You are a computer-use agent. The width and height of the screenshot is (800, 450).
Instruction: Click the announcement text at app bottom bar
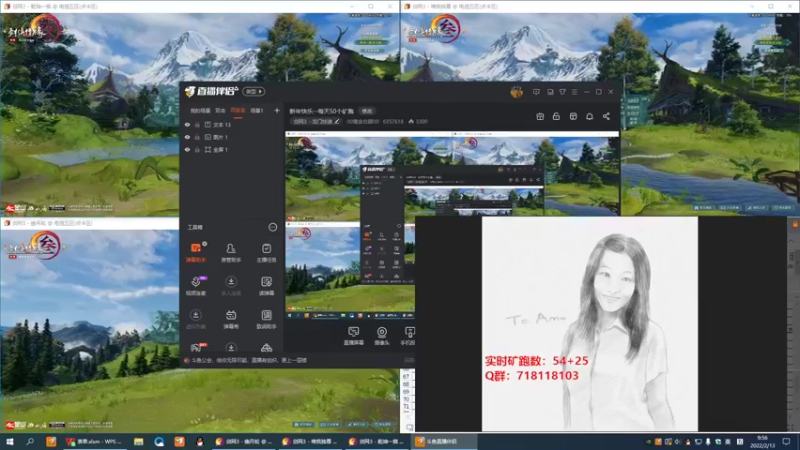(x=249, y=360)
